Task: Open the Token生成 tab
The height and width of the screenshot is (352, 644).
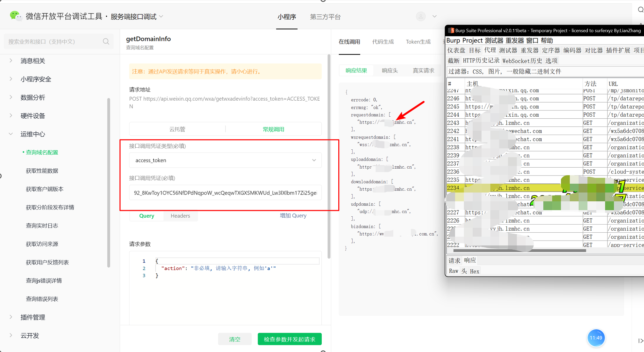Action: tap(418, 42)
